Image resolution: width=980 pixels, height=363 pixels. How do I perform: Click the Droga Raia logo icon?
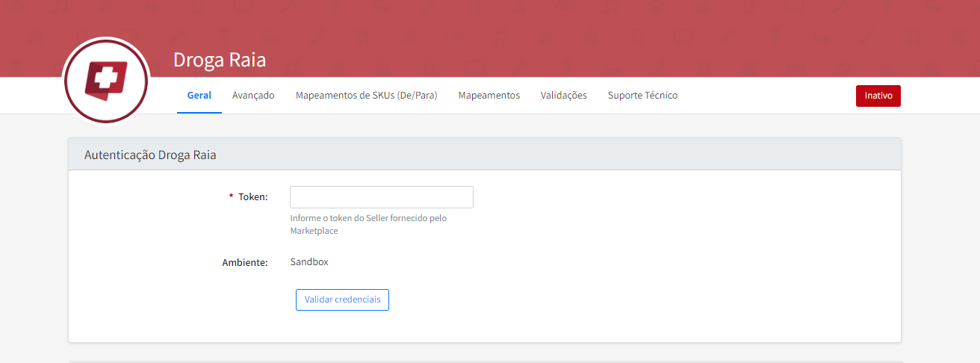point(107,81)
